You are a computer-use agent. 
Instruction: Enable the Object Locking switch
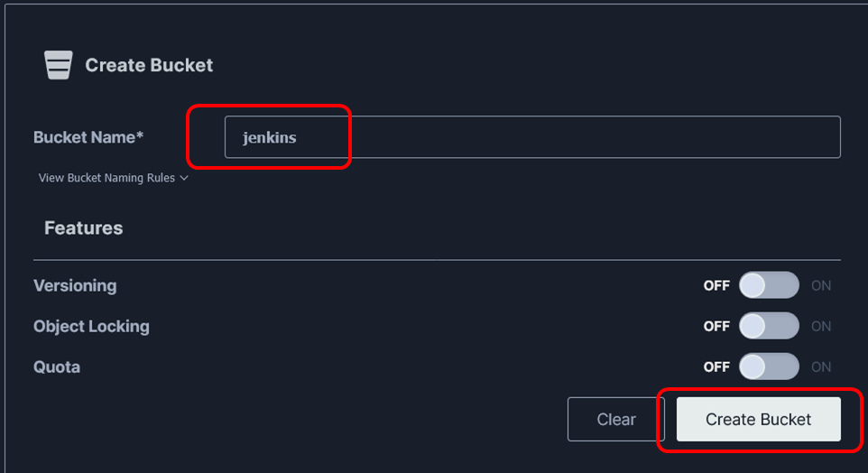(x=769, y=326)
